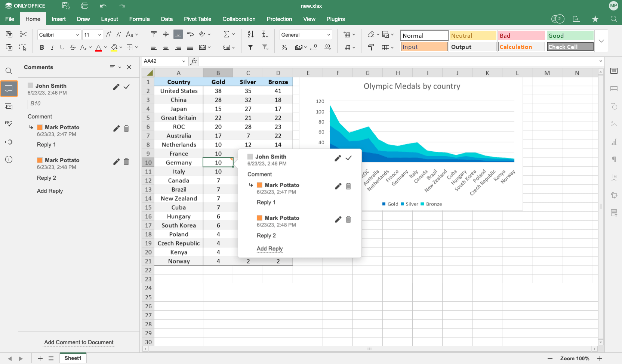
Task: Toggle Align Top
Action: (154, 34)
